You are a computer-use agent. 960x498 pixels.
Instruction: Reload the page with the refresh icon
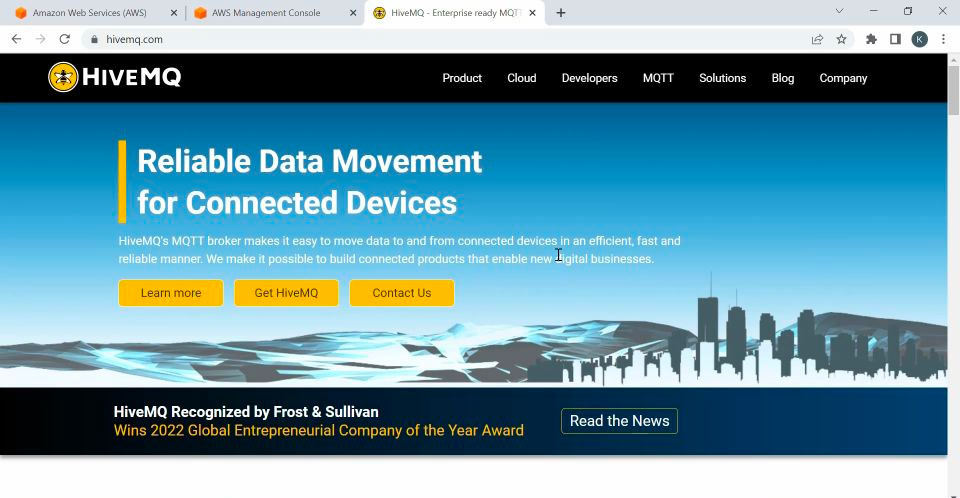point(65,39)
